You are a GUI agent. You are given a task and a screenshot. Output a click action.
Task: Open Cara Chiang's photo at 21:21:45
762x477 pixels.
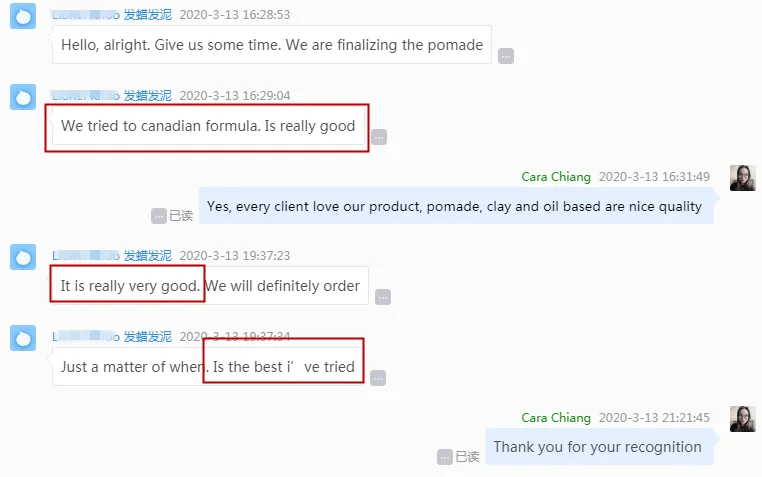point(742,419)
